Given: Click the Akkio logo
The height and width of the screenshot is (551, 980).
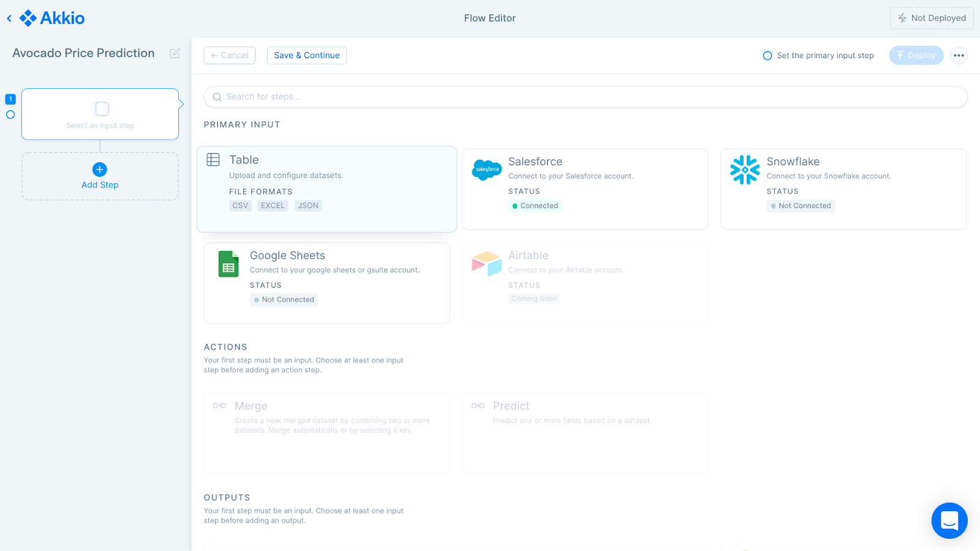Looking at the screenshot, I should point(52,18).
